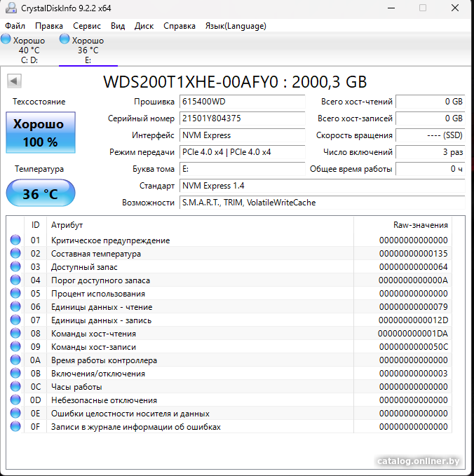Click status orb for Составная температура
The height and width of the screenshot is (476, 474).
[15, 253]
